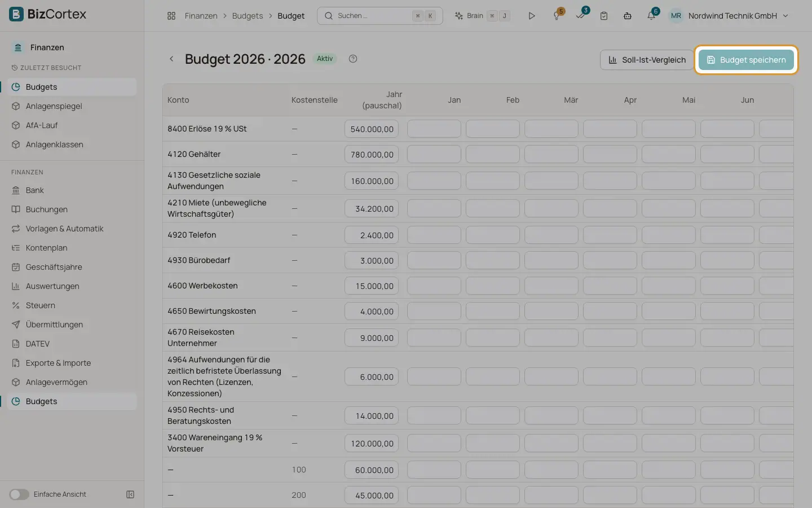812x508 pixels.
Task: Open Auswertungen in the sidebar
Action: pos(72,286)
